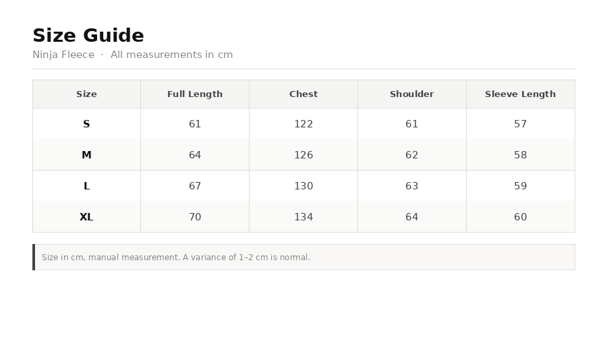Click chest value 122 for size S
The image size is (607, 364).
click(x=303, y=124)
